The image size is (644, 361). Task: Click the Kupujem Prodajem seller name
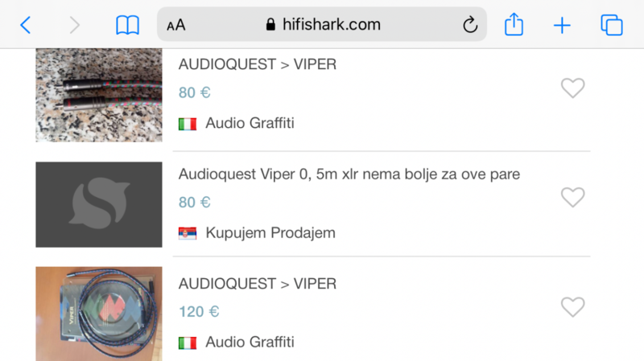(270, 233)
